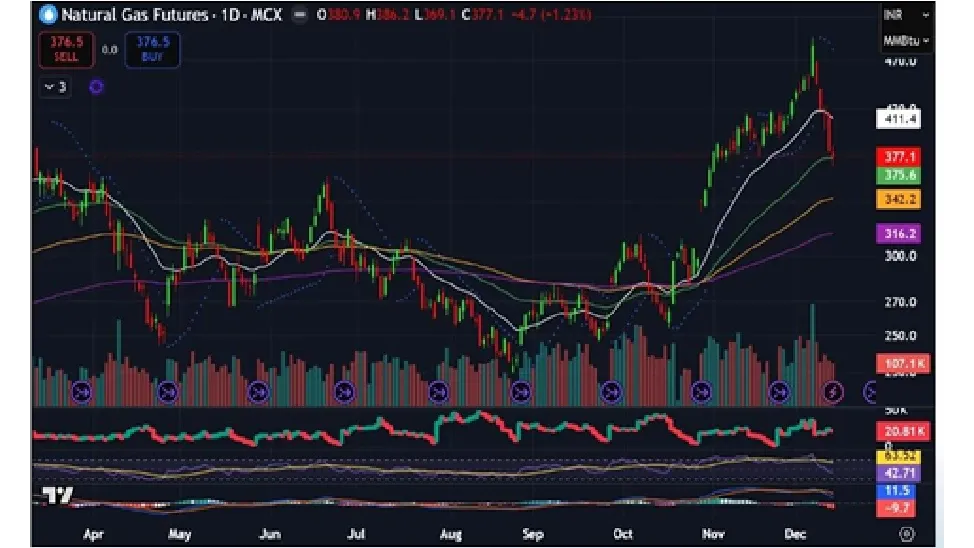The image size is (974, 548).
Task: Open contract rollover marker nearest Jul label
Action: (344, 391)
